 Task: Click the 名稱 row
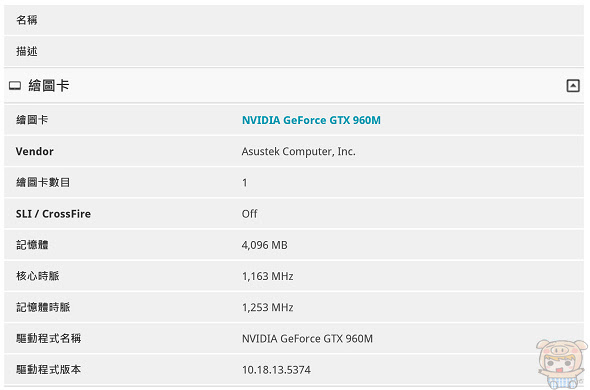point(294,20)
